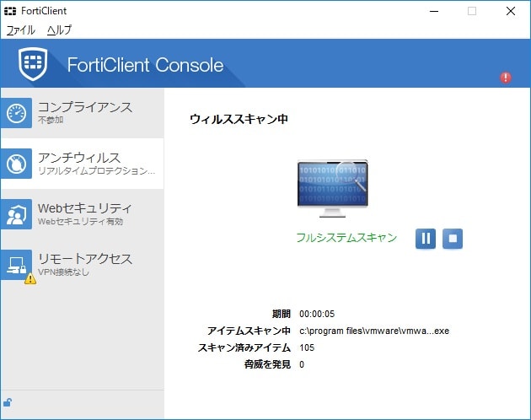Select the リモートアクセス tab
Viewport: 531px width, 420px height.
coord(83,265)
